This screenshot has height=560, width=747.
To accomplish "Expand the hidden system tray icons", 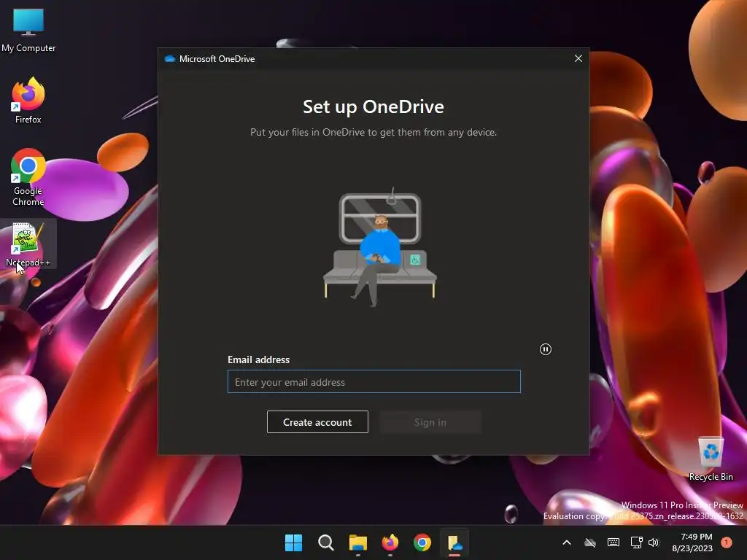I will [x=566, y=542].
